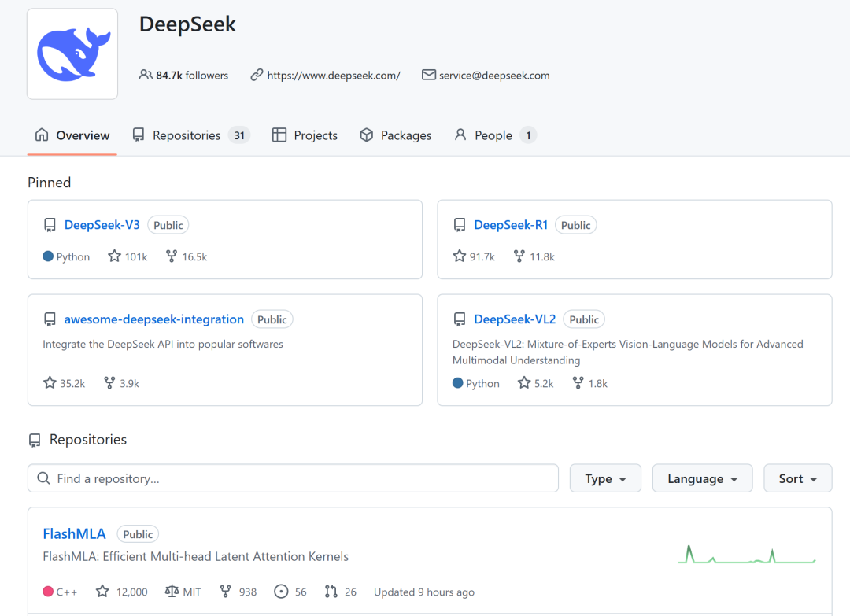The width and height of the screenshot is (850, 616).
Task: Click the FlashMLA 56 open issues icon
Action: [x=281, y=591]
